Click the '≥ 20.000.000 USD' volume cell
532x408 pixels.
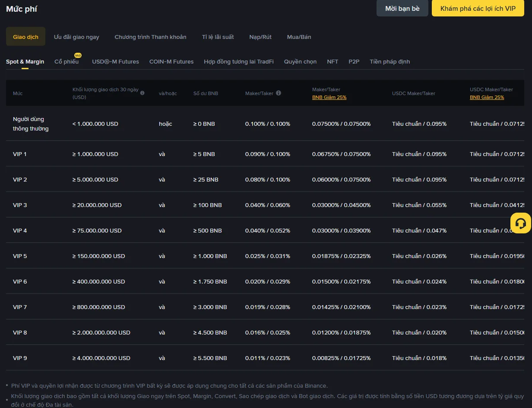pos(97,205)
